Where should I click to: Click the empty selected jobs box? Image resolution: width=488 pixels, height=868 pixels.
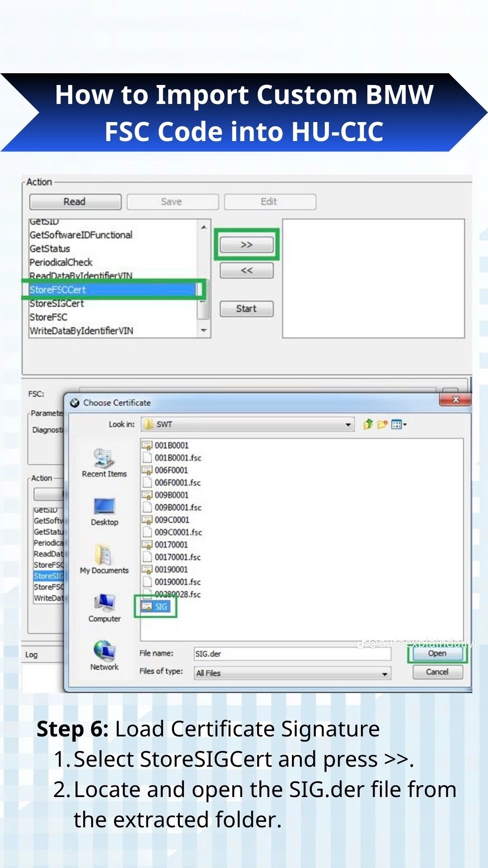click(x=374, y=278)
